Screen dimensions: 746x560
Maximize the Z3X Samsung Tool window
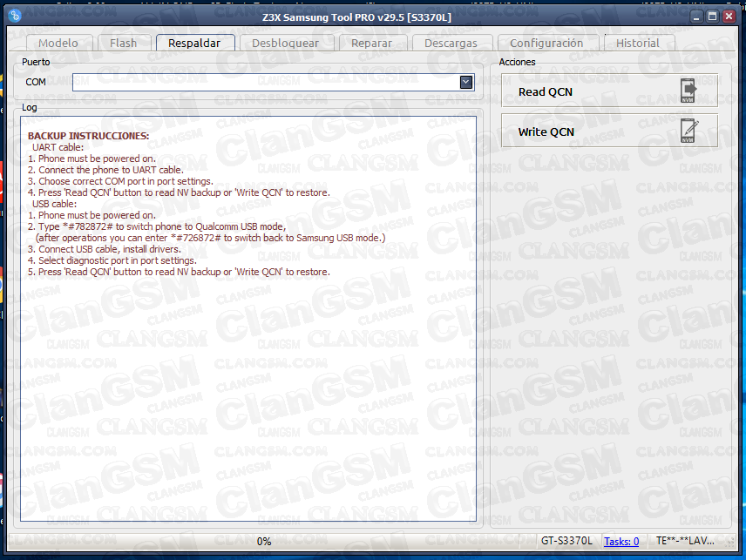click(712, 17)
